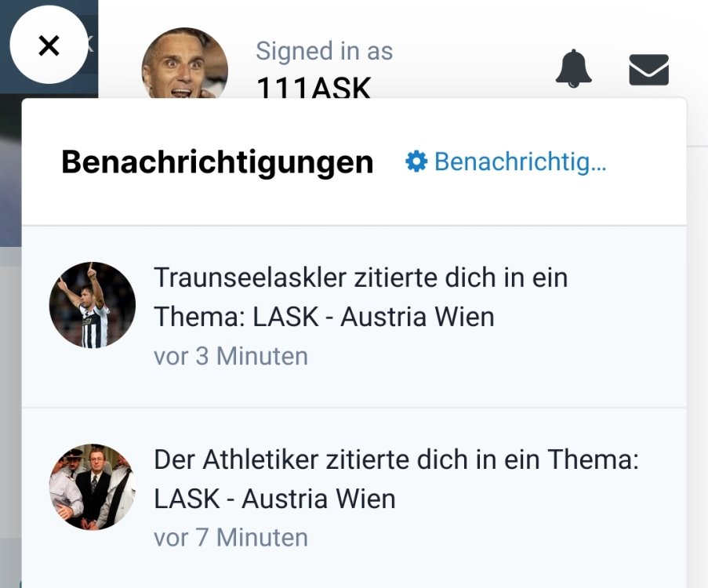Click the 'vor 7 Minuten' timestamp
The width and height of the screenshot is (708, 588).
231,538
